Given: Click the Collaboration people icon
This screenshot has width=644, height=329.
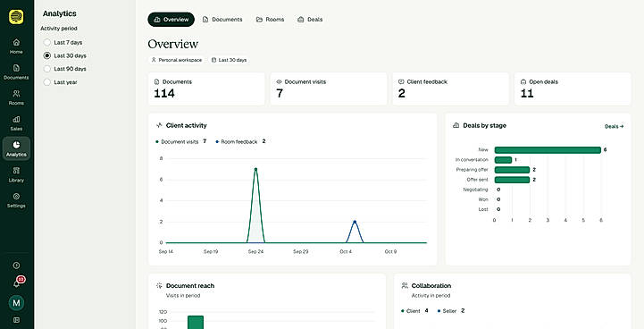Looking at the screenshot, I should tap(405, 285).
